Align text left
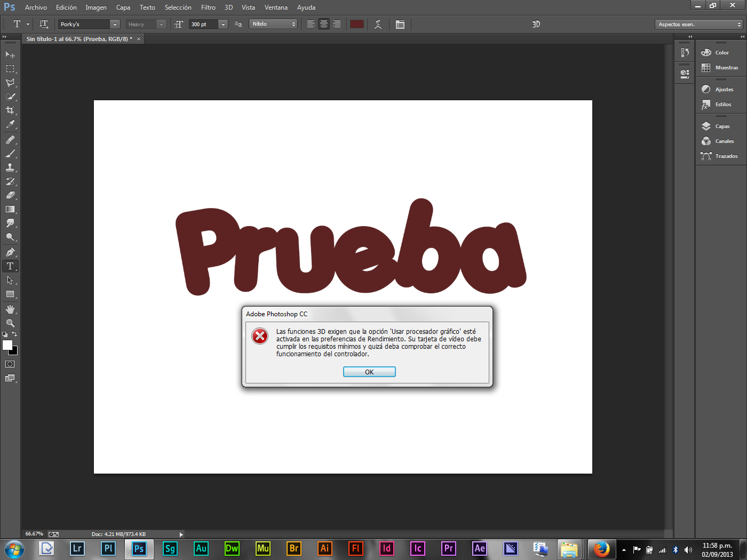Screen dimensions: 747x560 click(311, 24)
